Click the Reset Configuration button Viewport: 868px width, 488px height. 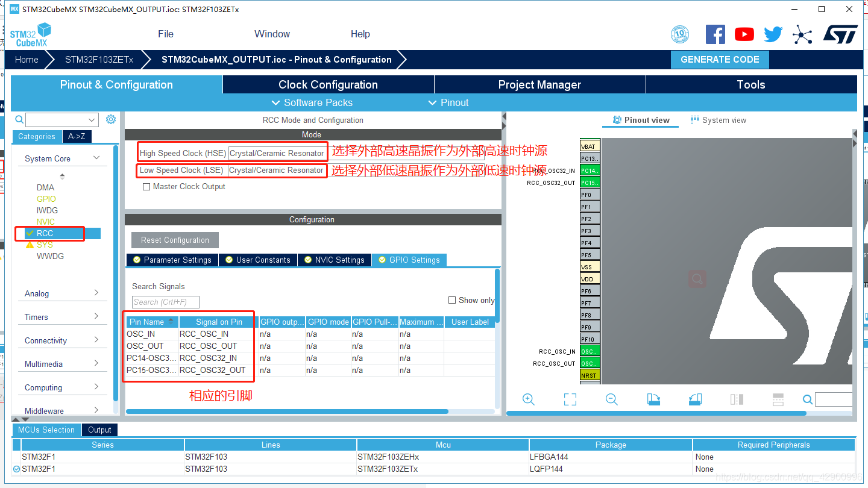175,240
